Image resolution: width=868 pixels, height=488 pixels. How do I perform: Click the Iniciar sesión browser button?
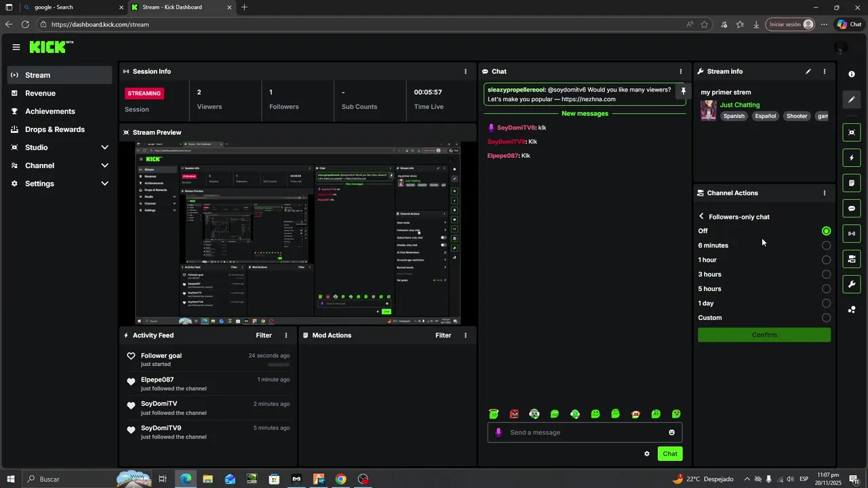coord(790,24)
